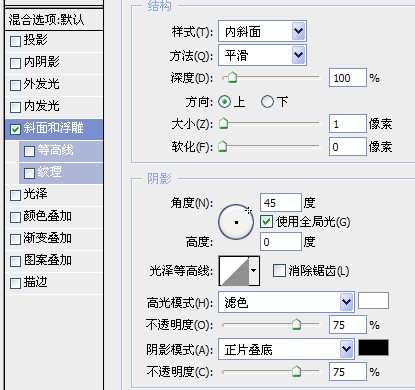
Task: Uncheck the 斜面和浮雕 bevel checkbox
Action: point(15,129)
